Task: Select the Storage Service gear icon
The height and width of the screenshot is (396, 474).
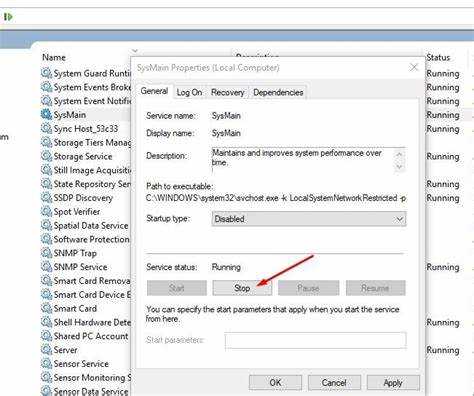Action: tap(46, 156)
